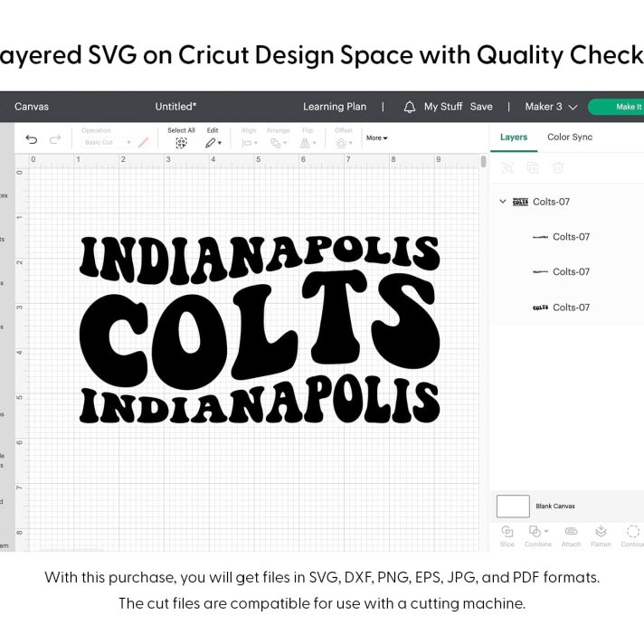Image resolution: width=644 pixels, height=644 pixels.
Task: Click the Contour tool
Action: click(x=632, y=535)
